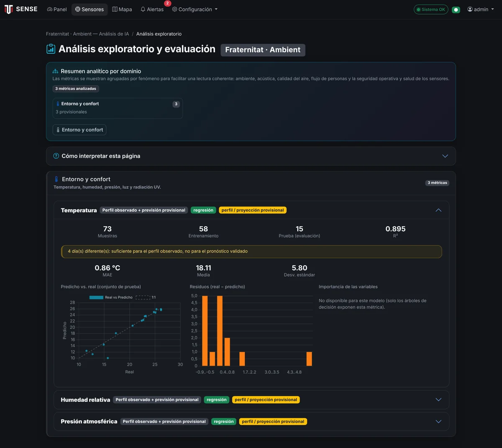Expand Cómo interpretar esta página chevron
Screen dimensions: 502x448
[445, 156]
